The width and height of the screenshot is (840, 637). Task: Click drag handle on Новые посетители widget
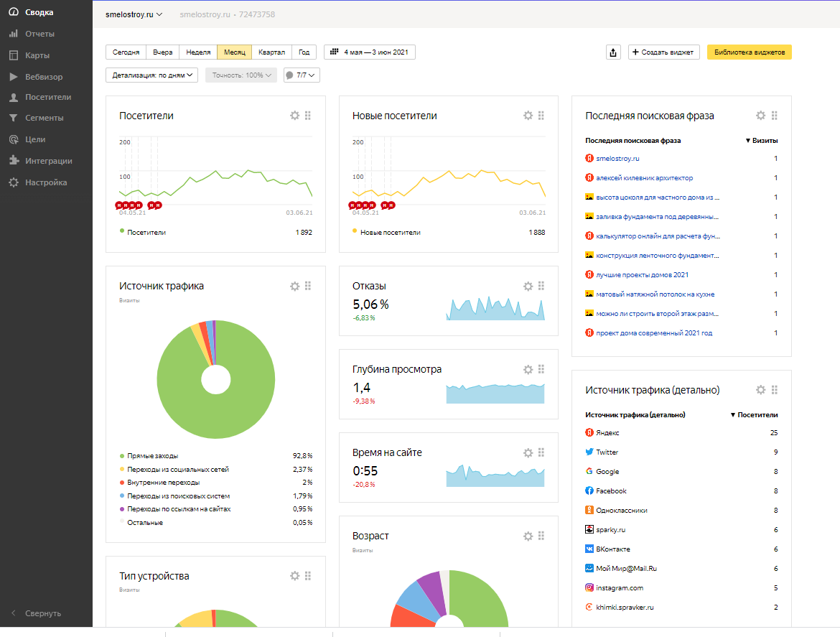click(541, 116)
